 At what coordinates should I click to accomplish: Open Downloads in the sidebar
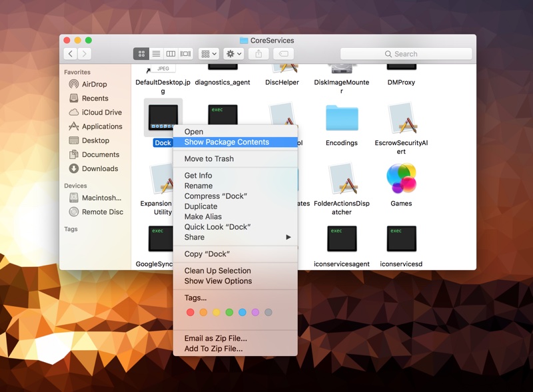(x=100, y=168)
